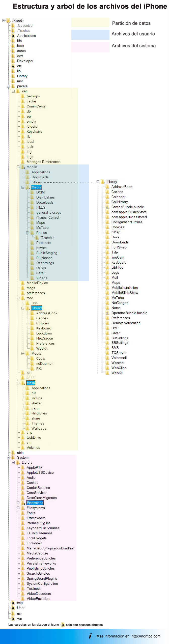Click the 'KeyboardDictionaries' folder name
The height and width of the screenshot is (644, 169).
click(43, 528)
